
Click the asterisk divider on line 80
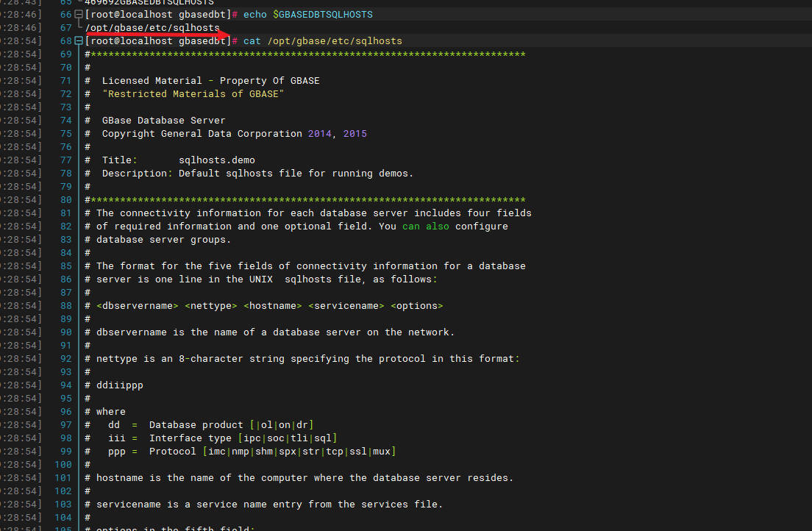[307, 200]
